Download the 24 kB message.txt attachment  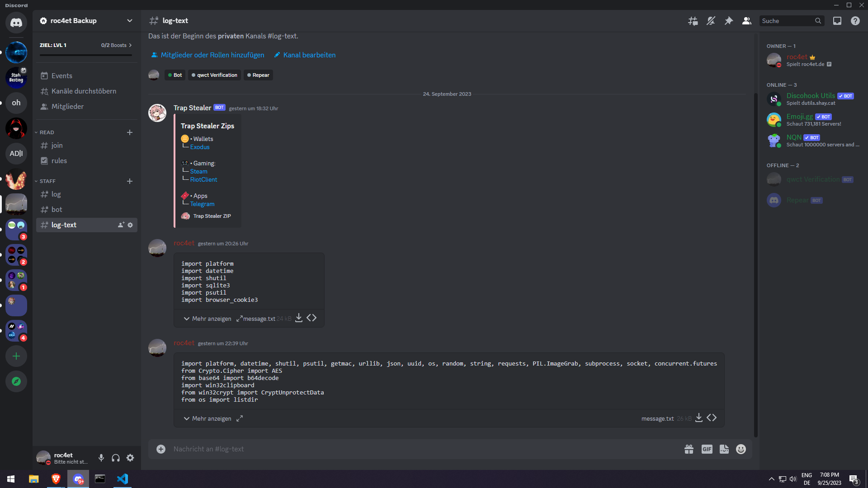point(299,318)
